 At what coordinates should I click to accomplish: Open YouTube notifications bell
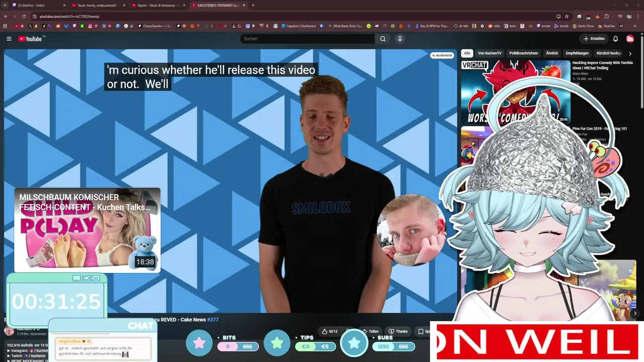click(x=615, y=39)
